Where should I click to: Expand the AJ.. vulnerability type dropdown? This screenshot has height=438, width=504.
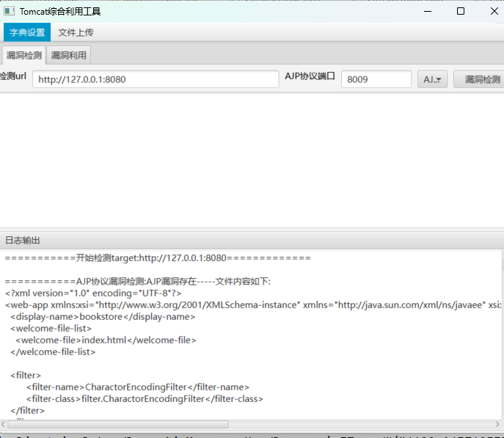(x=432, y=79)
